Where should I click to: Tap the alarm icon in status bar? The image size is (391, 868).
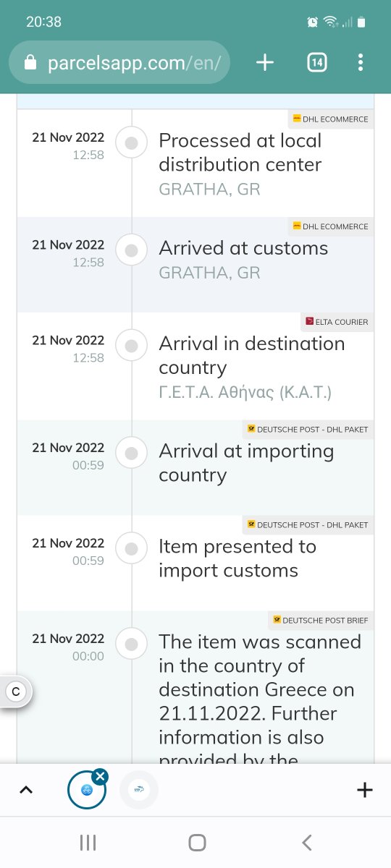pyautogui.click(x=312, y=22)
